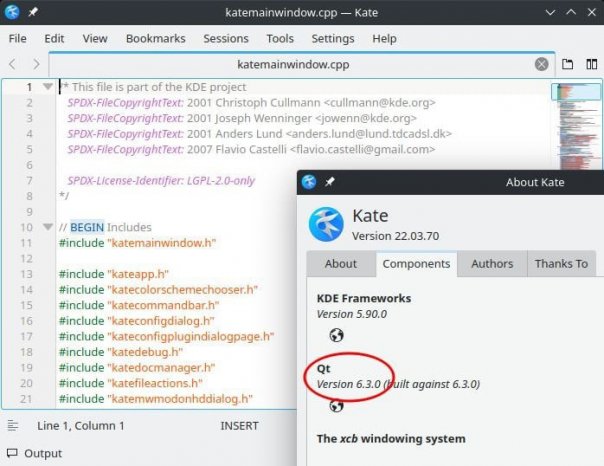This screenshot has width=604, height=466.
Task: Click the Kate app icon in main titlebar
Action: pos(12,12)
